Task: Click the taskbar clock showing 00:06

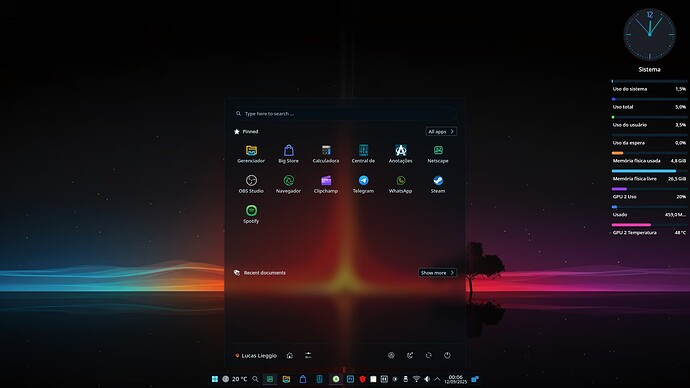Action: click(455, 379)
